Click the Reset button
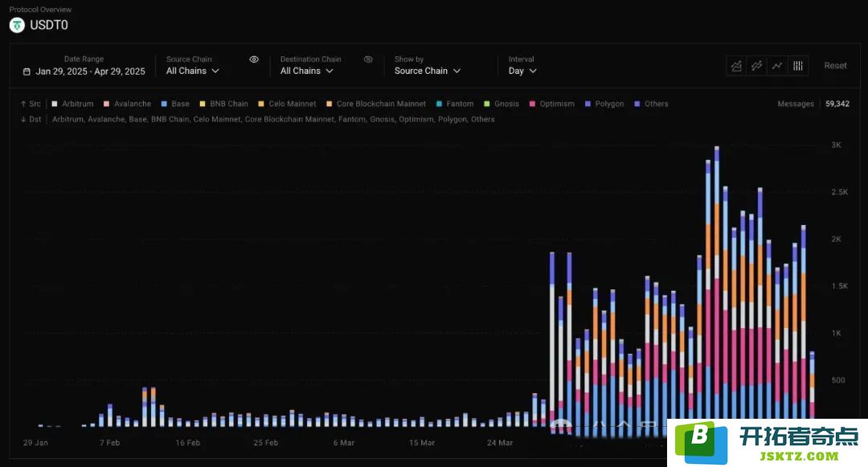The height and width of the screenshot is (467, 868). coord(835,66)
